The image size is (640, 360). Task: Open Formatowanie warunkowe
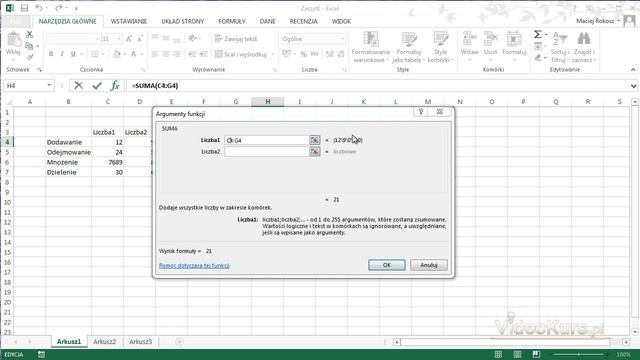(371, 47)
